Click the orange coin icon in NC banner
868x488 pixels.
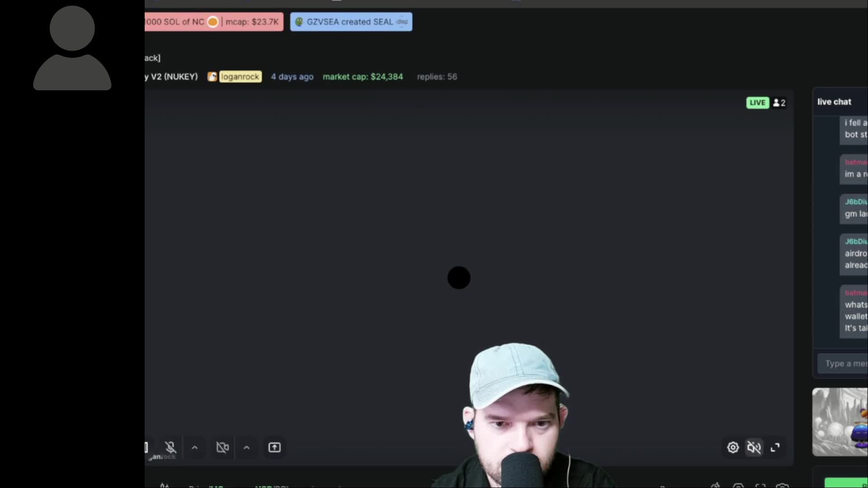click(x=212, y=22)
